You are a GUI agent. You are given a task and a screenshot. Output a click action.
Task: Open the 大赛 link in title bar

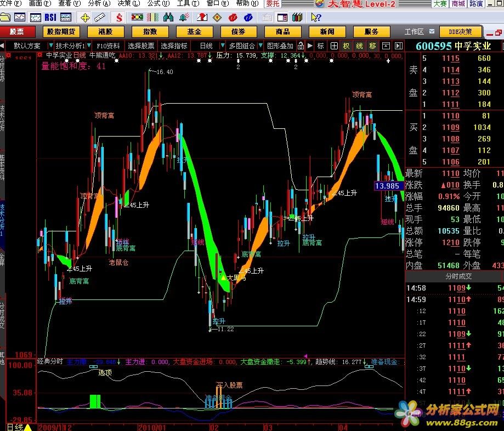coord(440,3)
